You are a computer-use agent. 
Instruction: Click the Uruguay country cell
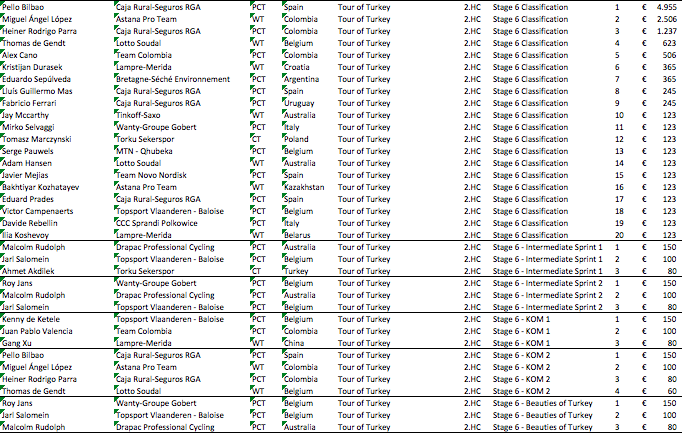[x=299, y=103]
